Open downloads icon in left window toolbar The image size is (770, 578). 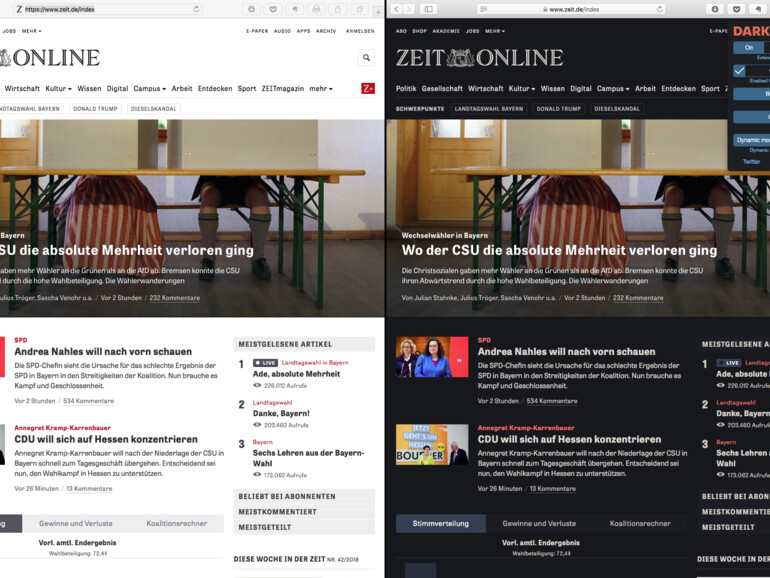pos(251,9)
